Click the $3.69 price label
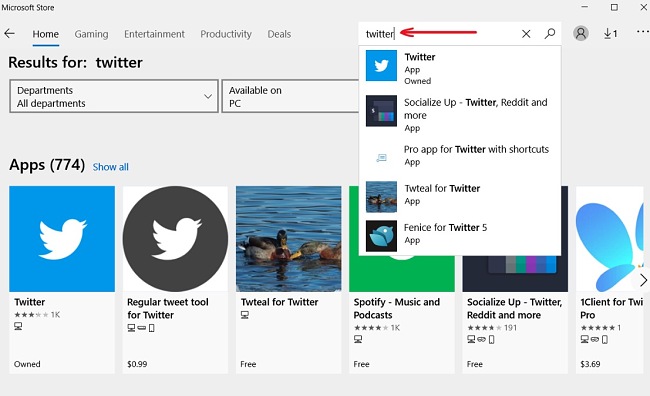The height and width of the screenshot is (396, 650). point(590,364)
